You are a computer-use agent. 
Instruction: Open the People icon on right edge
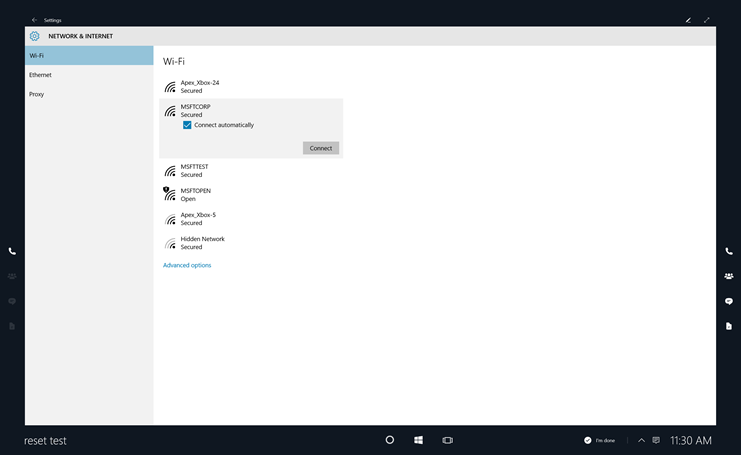click(x=729, y=276)
